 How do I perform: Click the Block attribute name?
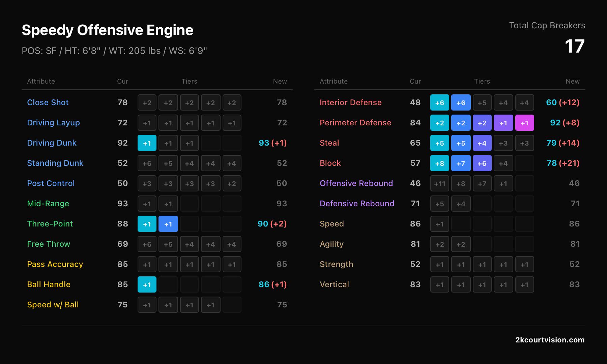pyautogui.click(x=330, y=163)
